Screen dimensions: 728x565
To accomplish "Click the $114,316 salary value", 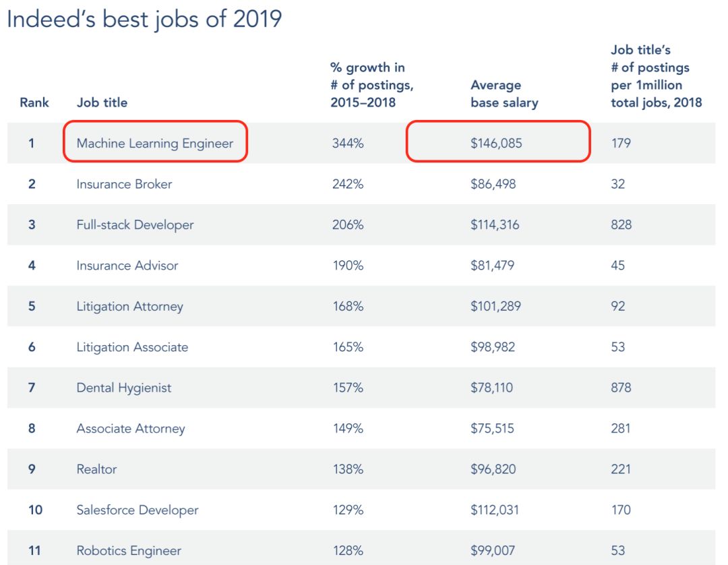I will (495, 225).
